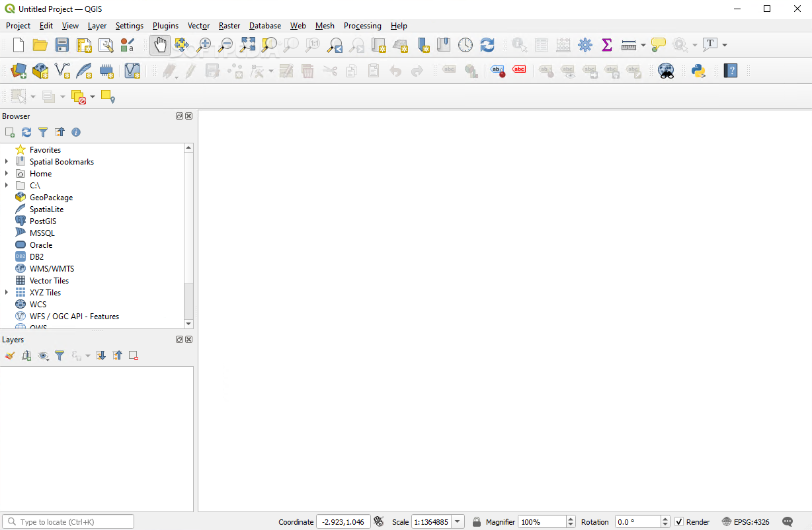Screen dimensions: 812x530
Task: Toggle extents and mouse position display
Action: coord(378,521)
